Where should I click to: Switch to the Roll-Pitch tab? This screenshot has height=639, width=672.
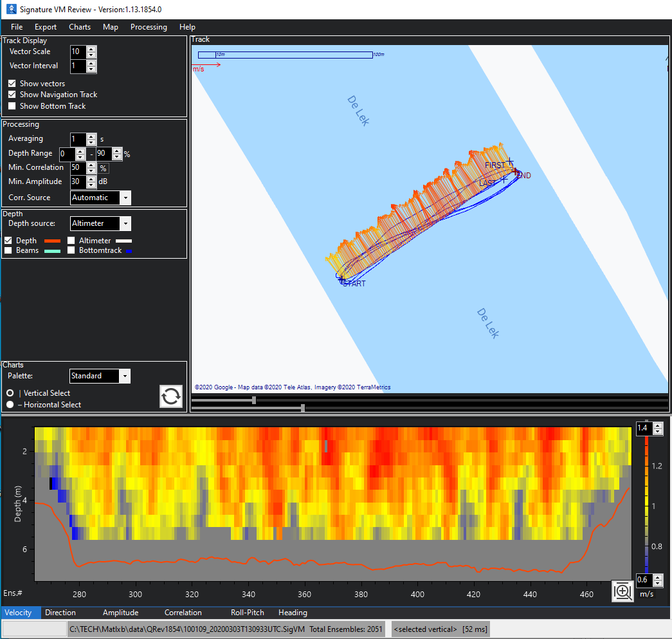pyautogui.click(x=247, y=613)
